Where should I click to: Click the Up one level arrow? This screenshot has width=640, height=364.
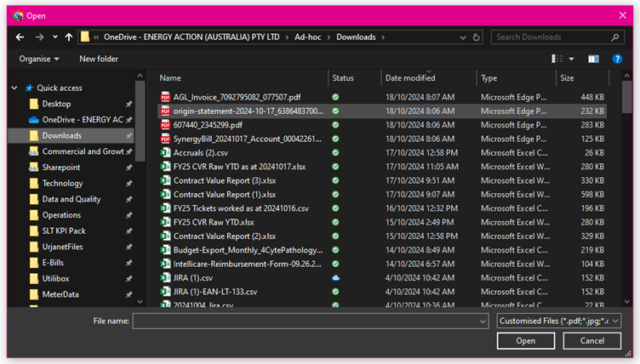[x=69, y=37]
